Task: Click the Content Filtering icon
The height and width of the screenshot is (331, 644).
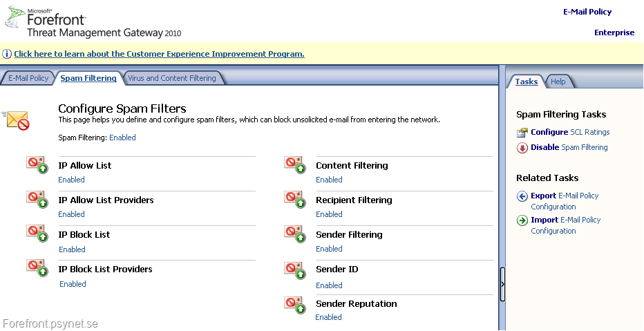Action: (294, 164)
